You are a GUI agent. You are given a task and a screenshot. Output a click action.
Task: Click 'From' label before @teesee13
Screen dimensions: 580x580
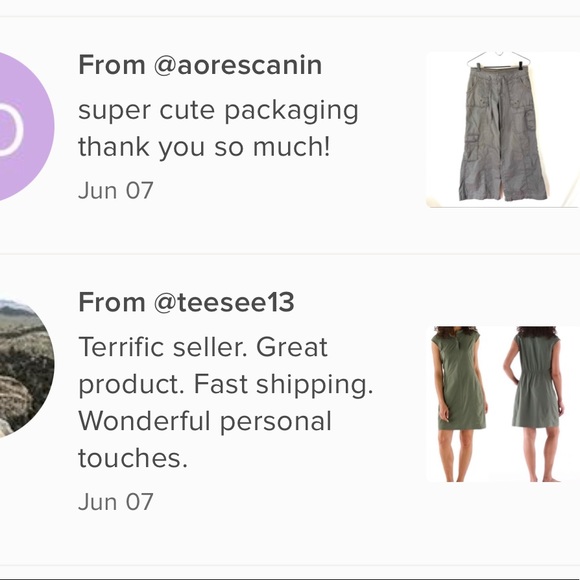pos(112,302)
